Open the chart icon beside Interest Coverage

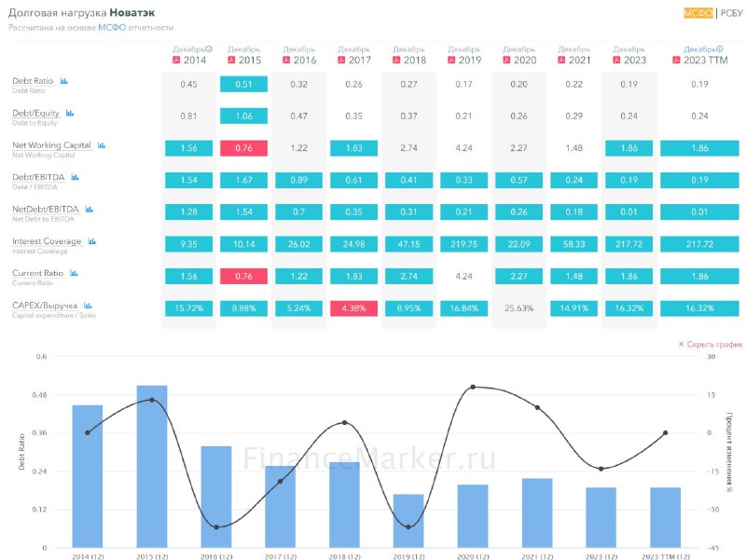[91, 241]
